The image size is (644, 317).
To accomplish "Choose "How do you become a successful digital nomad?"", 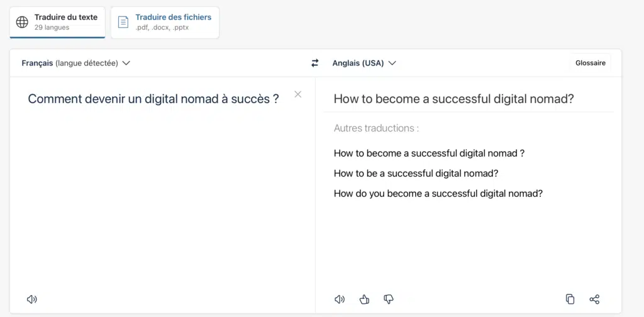I will coord(438,194).
